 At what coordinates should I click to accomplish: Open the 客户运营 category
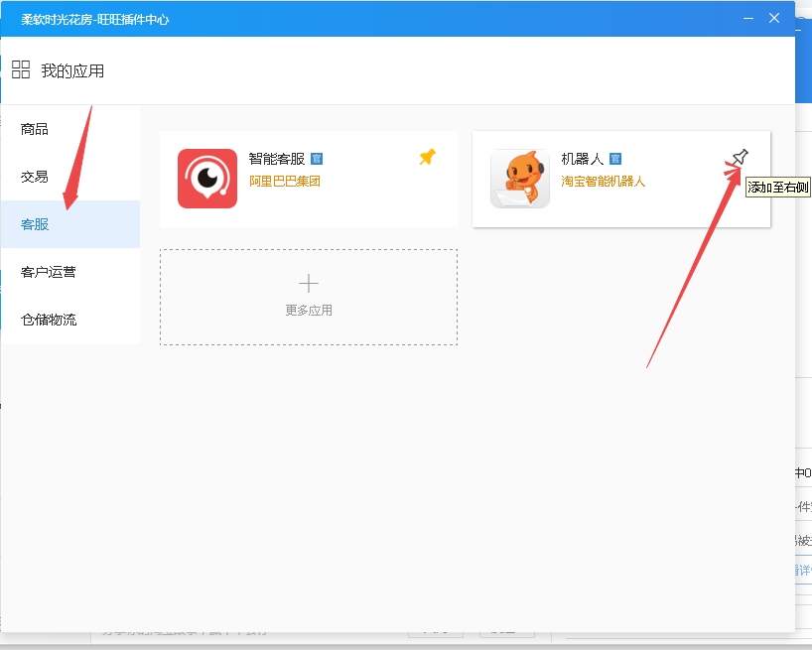point(49,272)
